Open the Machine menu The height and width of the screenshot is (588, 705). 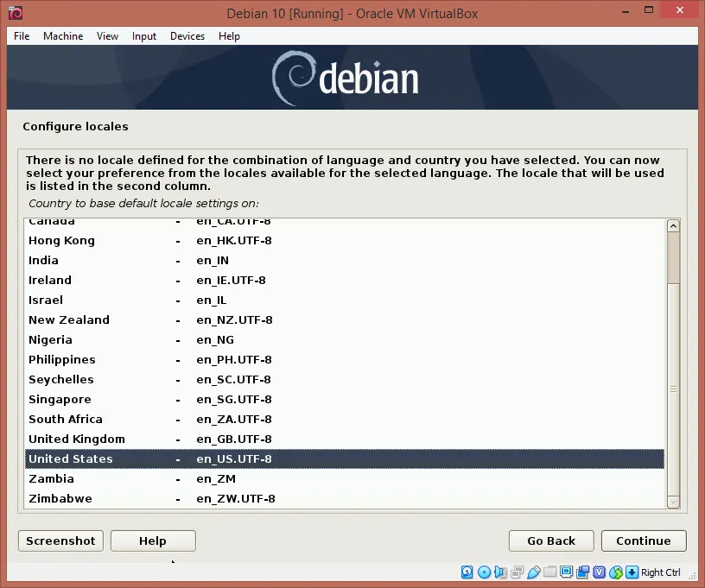pos(63,36)
